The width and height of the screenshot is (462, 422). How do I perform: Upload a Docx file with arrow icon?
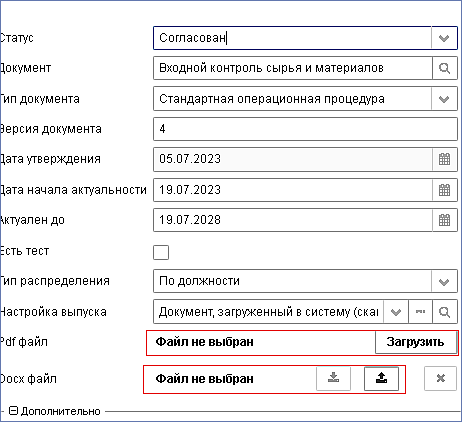[381, 379]
